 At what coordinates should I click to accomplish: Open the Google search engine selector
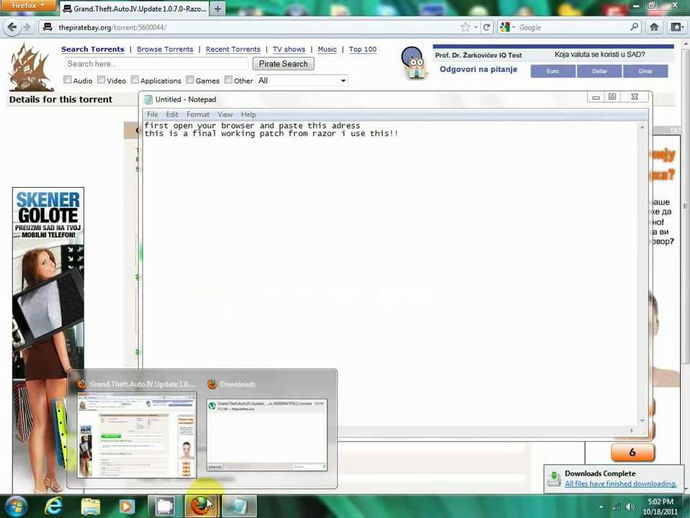(x=507, y=27)
